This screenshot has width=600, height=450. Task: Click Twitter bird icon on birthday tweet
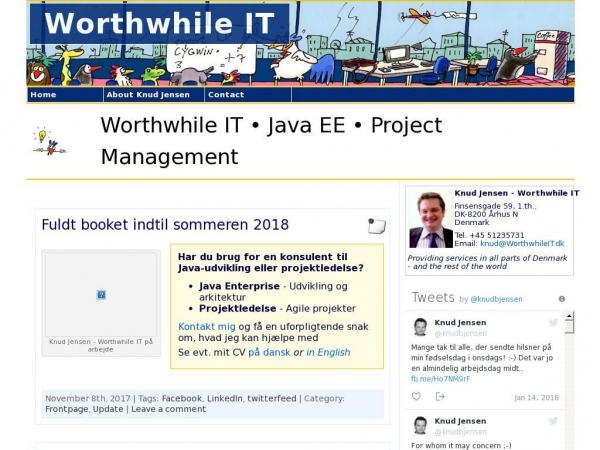[553, 322]
